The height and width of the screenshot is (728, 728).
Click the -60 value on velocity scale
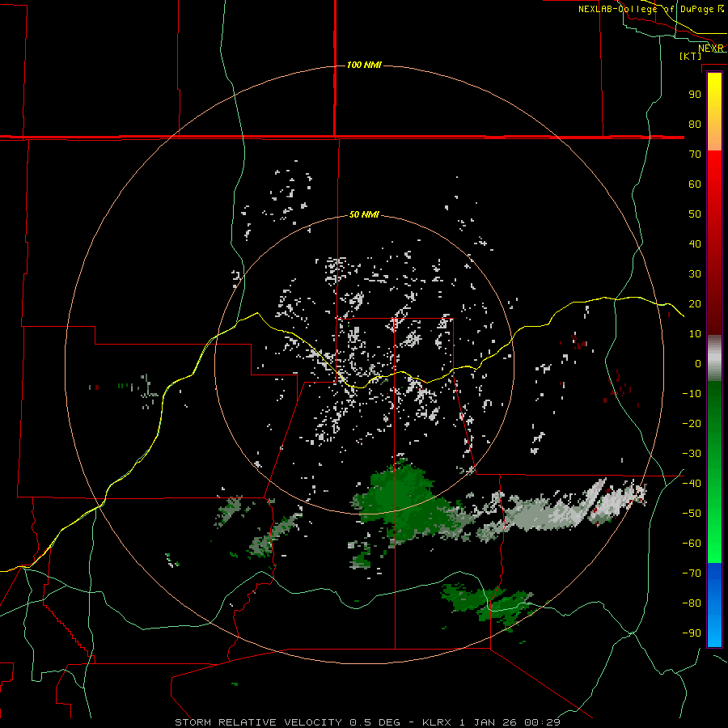[x=692, y=544]
